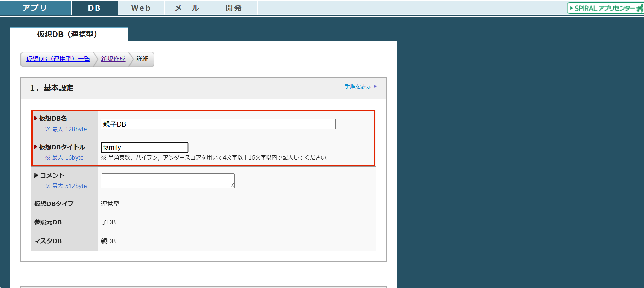
Task: Click into the コメント textarea
Action: coord(168,181)
